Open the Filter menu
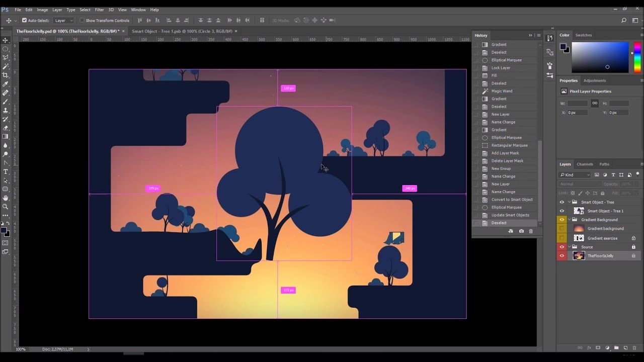 tap(99, 10)
